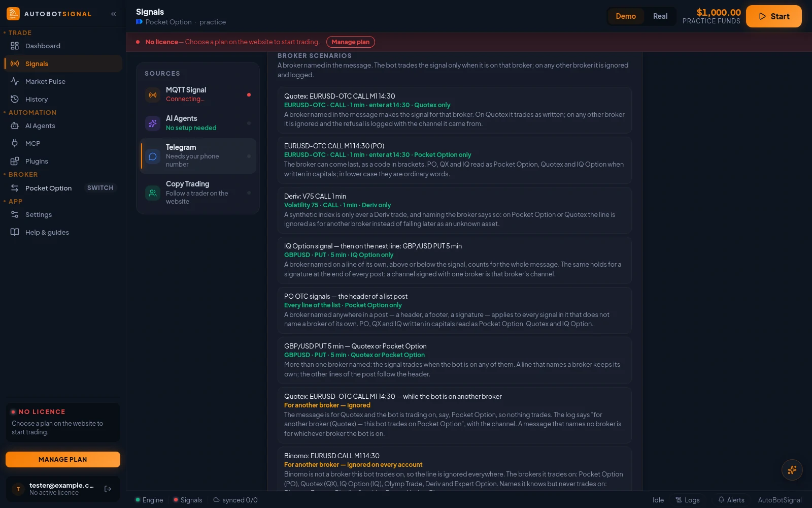Open Market Pulse from the sidebar

pos(63,81)
